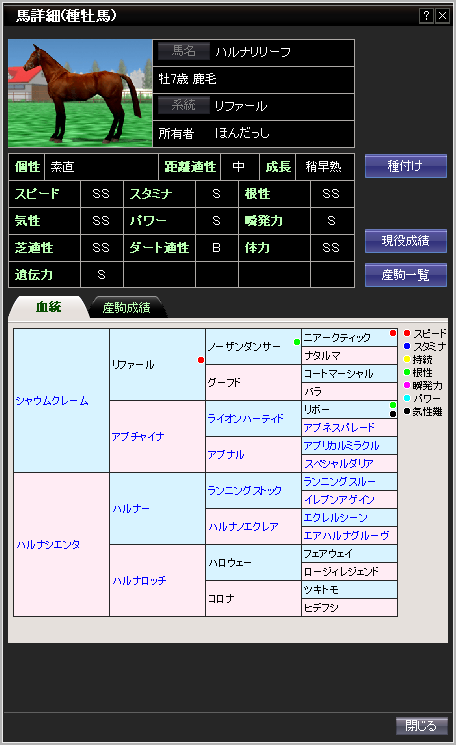This screenshot has width=456, height=745.
Task: Open 現役成績 race record
Action: (406, 241)
